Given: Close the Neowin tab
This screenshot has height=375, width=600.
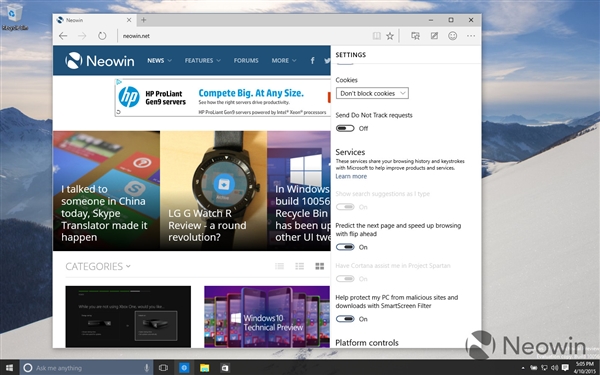Looking at the screenshot, I should click(129, 20).
